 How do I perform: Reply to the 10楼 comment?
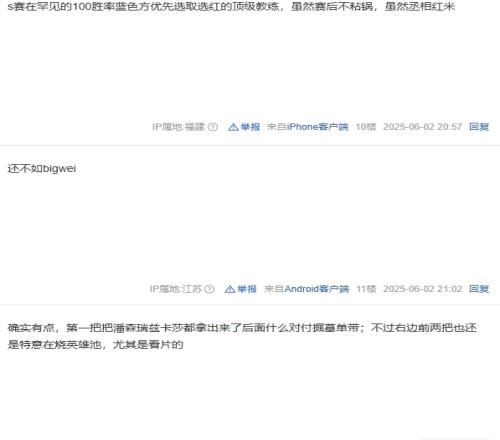coord(479,127)
